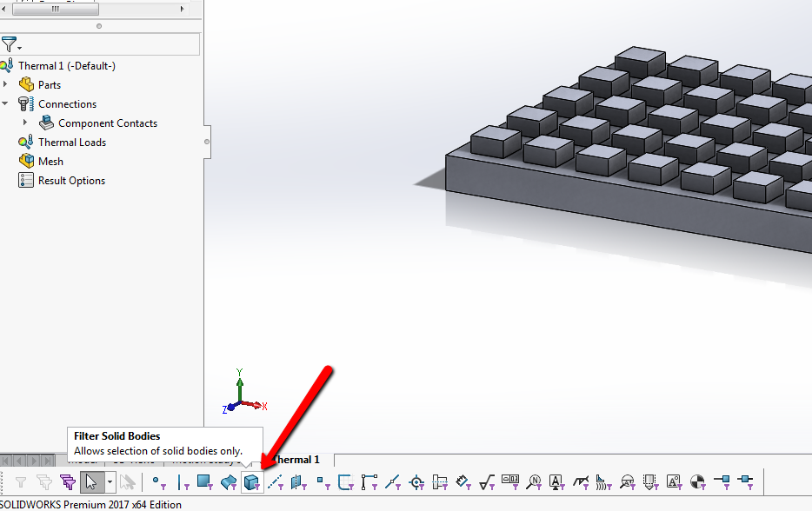Click Filter Datum Targets icon
The image size is (812, 511).
(628, 482)
